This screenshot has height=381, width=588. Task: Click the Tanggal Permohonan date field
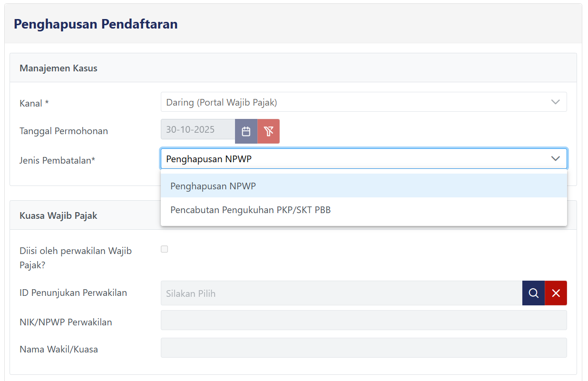[x=198, y=129]
